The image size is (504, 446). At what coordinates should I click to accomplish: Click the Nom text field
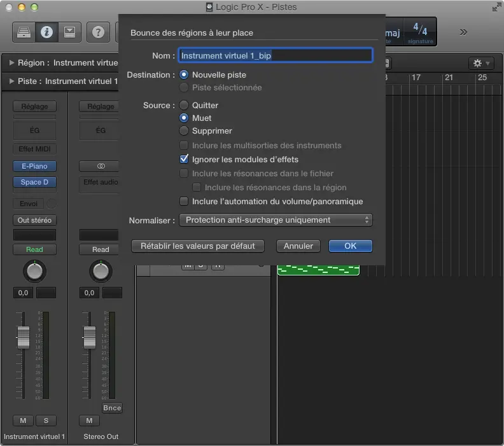tap(275, 55)
